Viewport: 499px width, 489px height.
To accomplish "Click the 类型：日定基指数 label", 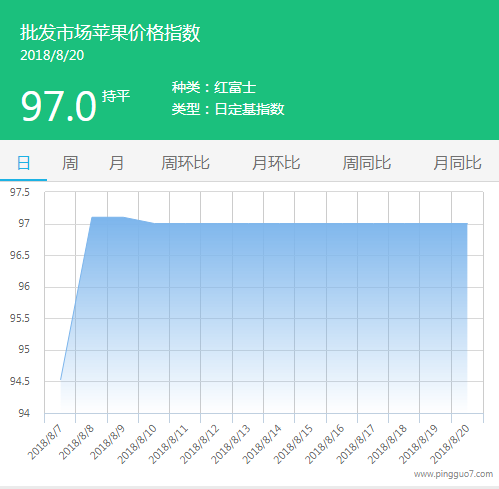I will click(x=228, y=109).
